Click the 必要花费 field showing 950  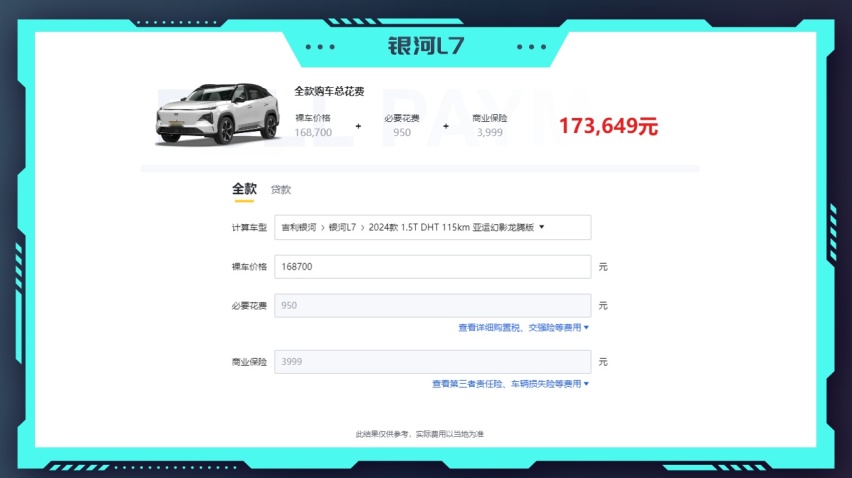tap(433, 305)
